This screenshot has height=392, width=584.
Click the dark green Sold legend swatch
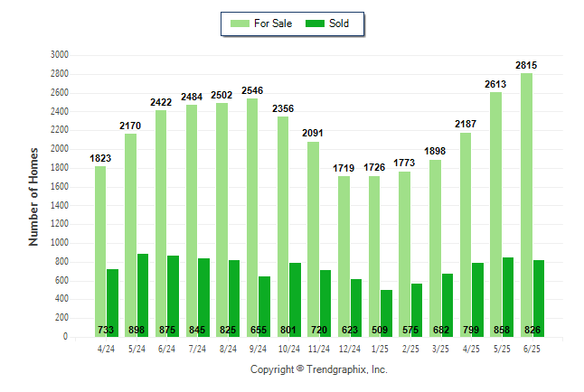coord(315,23)
